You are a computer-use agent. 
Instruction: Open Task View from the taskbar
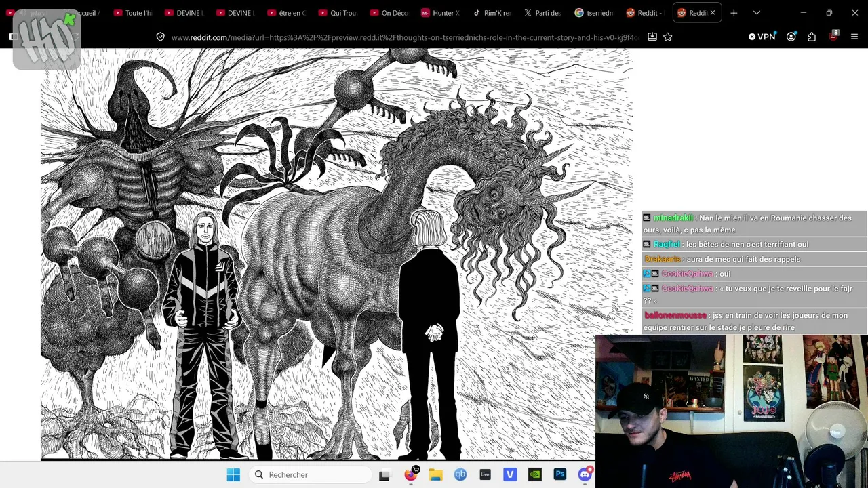(384, 475)
